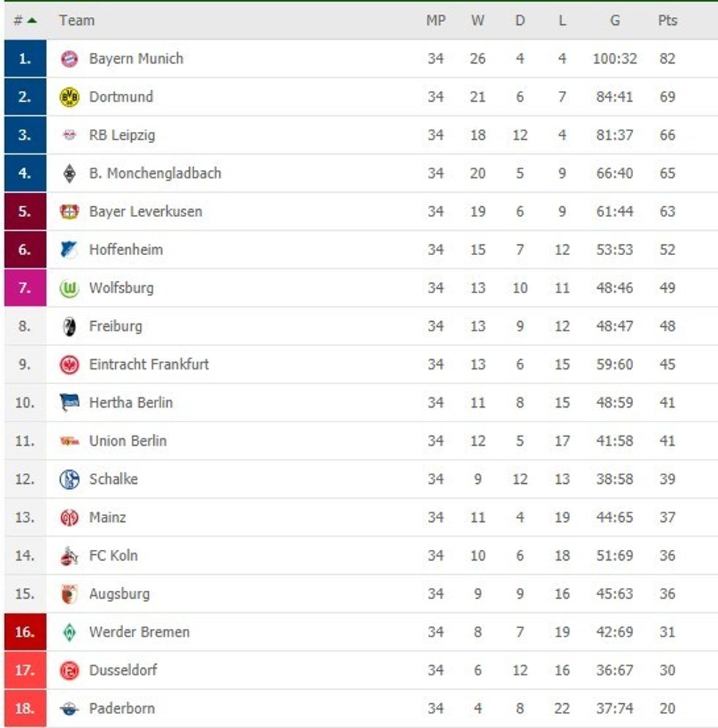Click the magenta position 7 badge
Screen dimensions: 718x728
(x=25, y=288)
